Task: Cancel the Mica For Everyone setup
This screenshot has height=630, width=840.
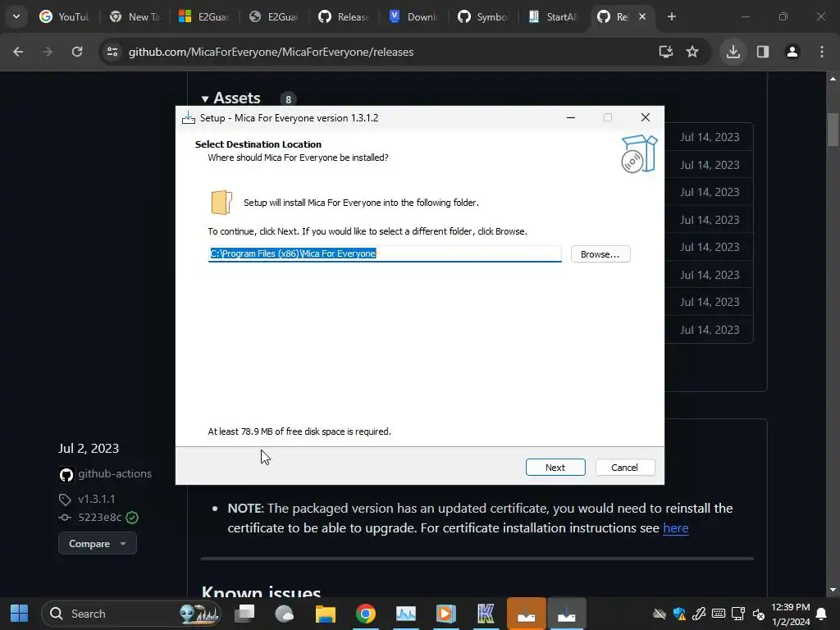Action: (624, 467)
